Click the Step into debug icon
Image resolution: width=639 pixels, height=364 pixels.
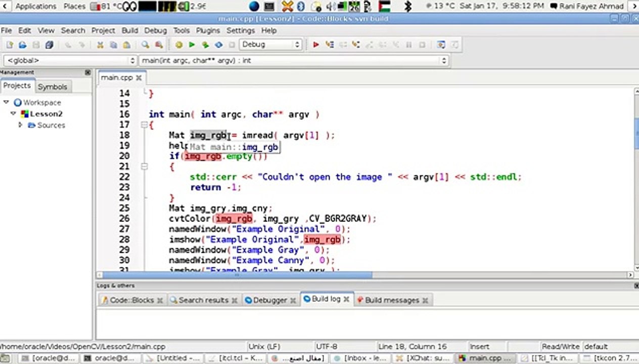click(x=356, y=44)
